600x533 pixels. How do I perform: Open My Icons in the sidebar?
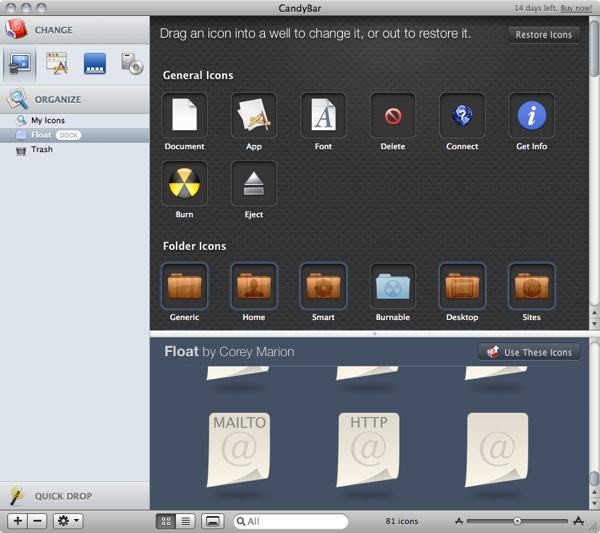[75, 121]
